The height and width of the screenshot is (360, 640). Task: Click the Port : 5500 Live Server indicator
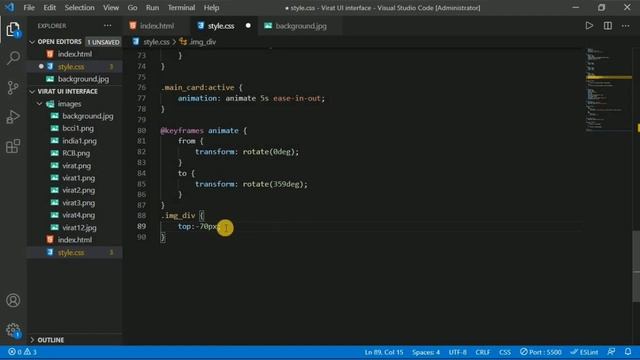541,352
